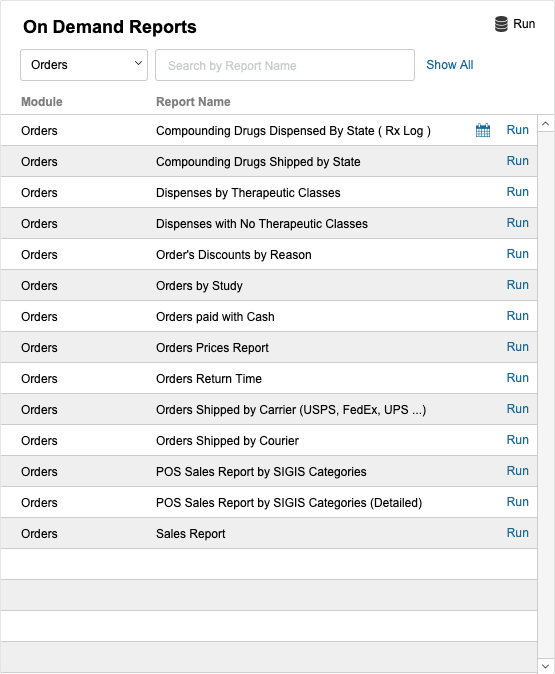Viewport: 555px width, 674px height.
Task: Click the scrollbar up arrow
Action: pos(546,124)
